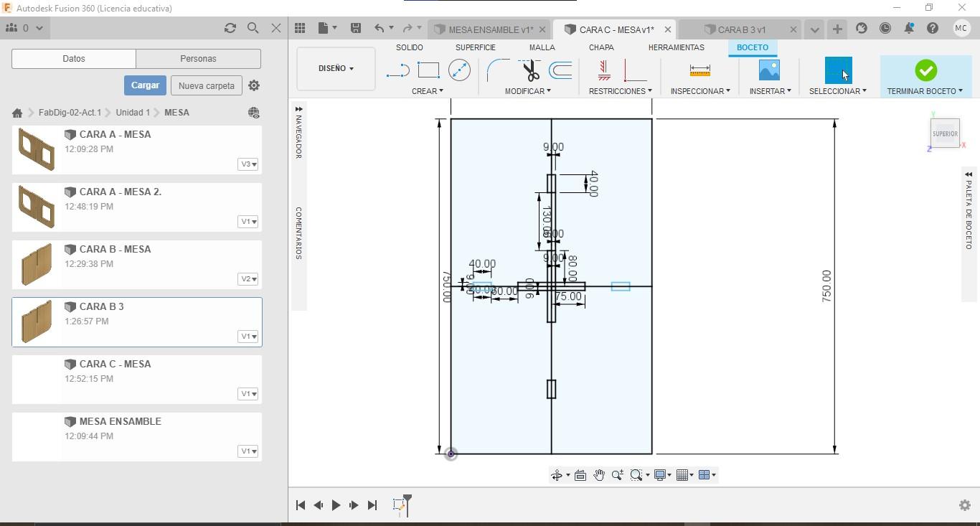Click the Insert image icon
Screen dimensions: 980x526
769,70
